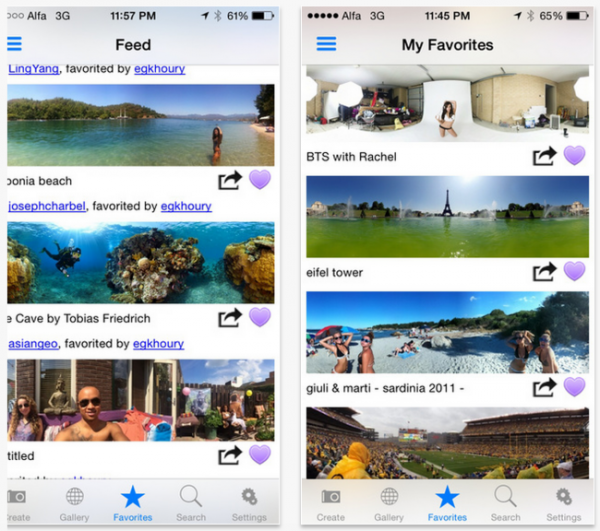This screenshot has width=600, height=531.
Task: Toggle heart on BTS with Rachel
Action: 574,156
